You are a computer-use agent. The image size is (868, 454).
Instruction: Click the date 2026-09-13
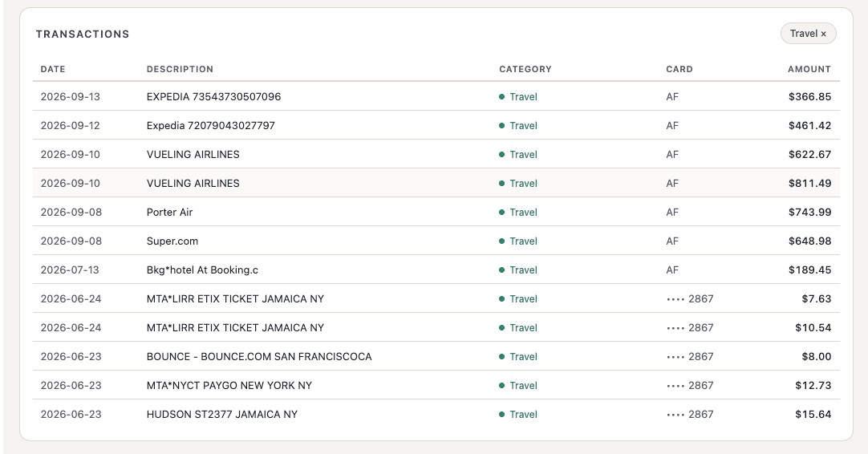[x=71, y=96]
